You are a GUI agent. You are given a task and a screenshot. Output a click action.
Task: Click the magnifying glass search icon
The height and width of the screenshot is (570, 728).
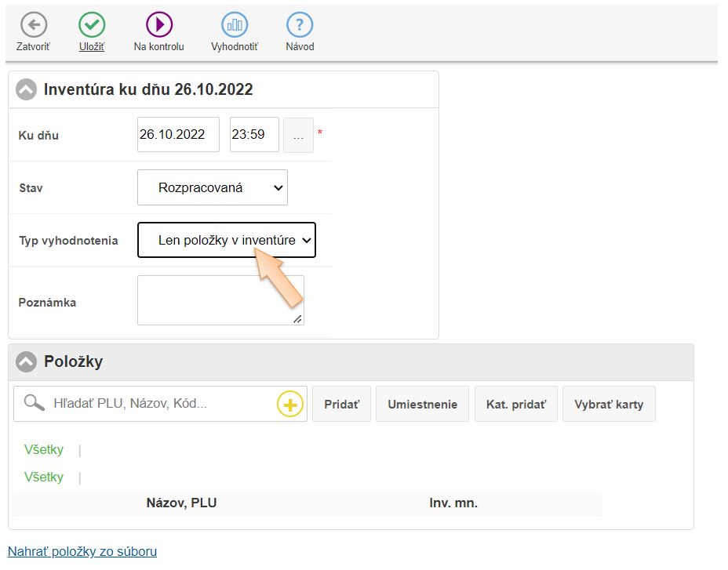[x=34, y=404]
